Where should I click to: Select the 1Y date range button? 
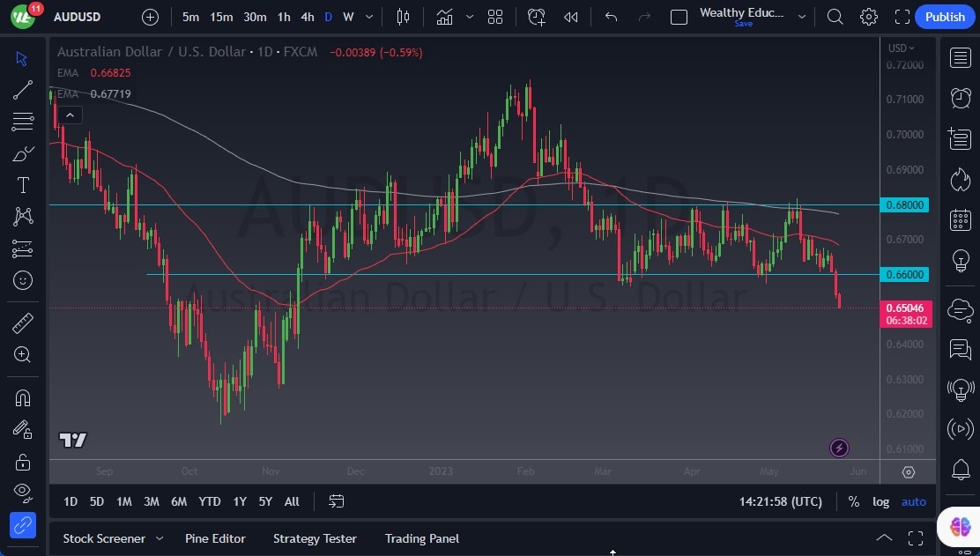coord(240,501)
